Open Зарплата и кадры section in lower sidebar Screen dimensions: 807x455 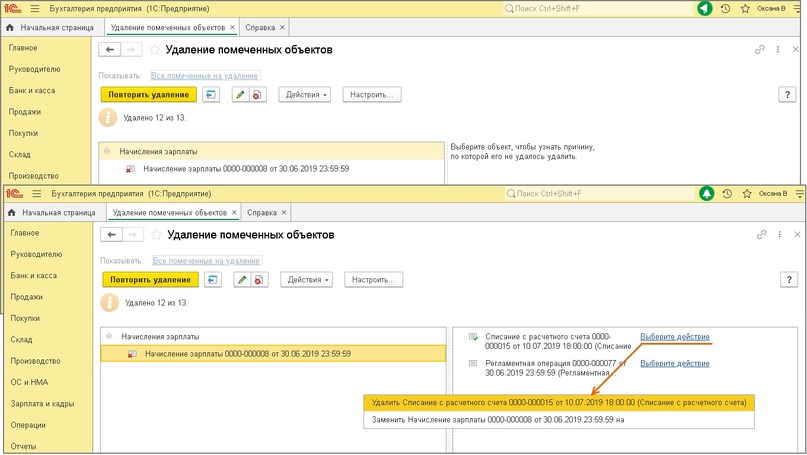(42, 404)
